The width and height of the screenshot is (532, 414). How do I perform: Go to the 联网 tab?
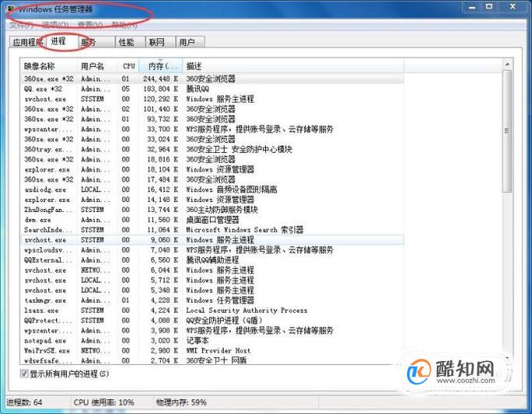[x=160, y=42]
